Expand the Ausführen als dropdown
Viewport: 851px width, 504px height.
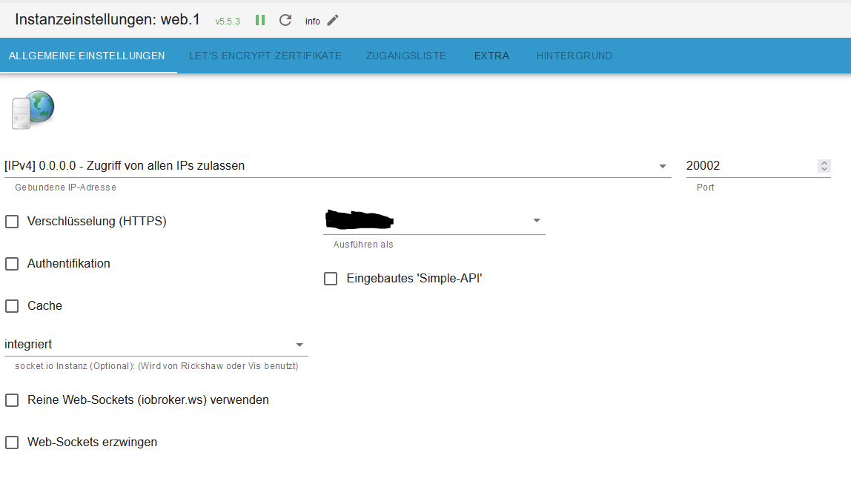pos(434,221)
